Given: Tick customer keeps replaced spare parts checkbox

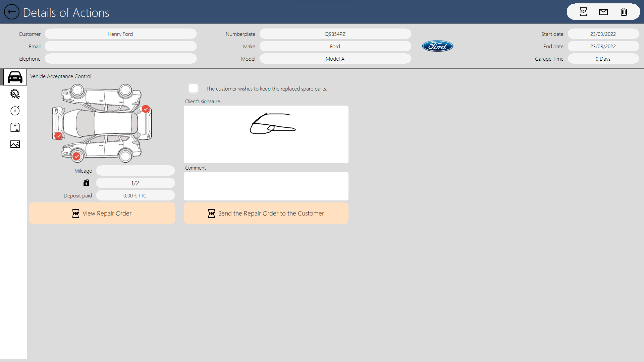Looking at the screenshot, I should click(194, 88).
